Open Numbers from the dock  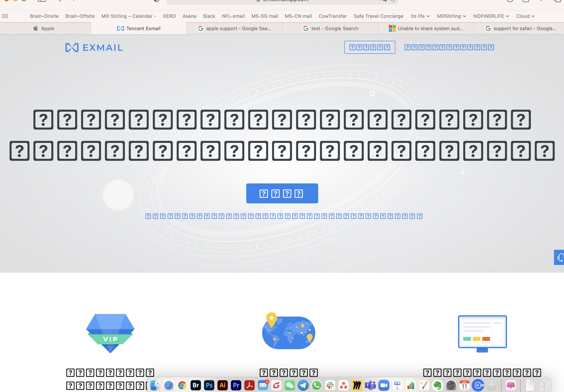pyautogui.click(x=411, y=385)
